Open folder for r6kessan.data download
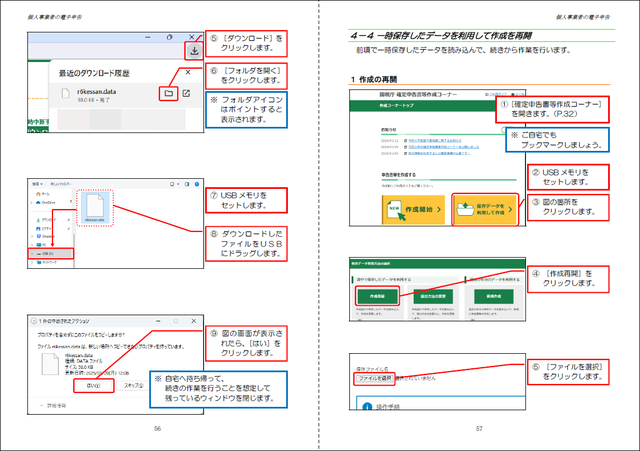 169,93
